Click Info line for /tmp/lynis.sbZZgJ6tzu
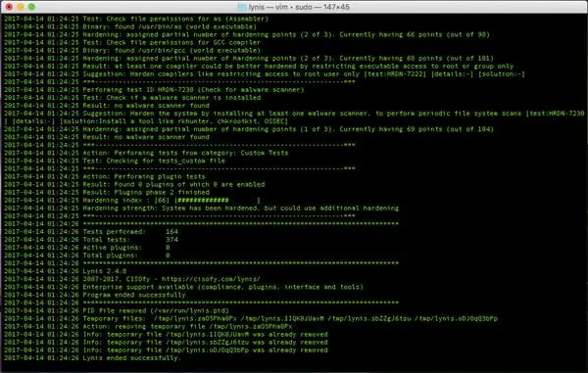The height and width of the screenshot is (373, 588). 166,343
